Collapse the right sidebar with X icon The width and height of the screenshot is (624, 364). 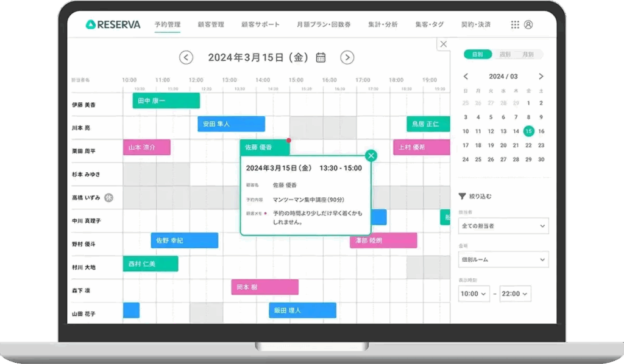[443, 44]
